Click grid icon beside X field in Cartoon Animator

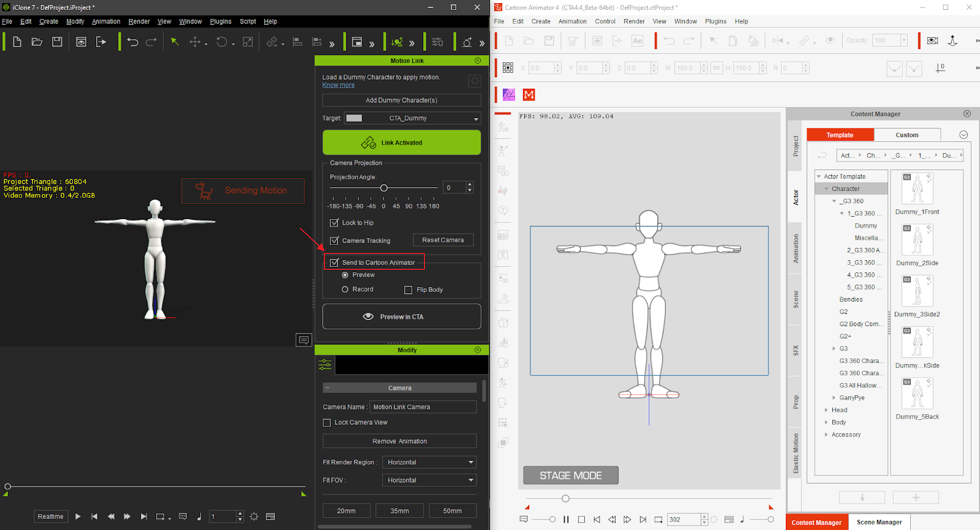pos(508,67)
